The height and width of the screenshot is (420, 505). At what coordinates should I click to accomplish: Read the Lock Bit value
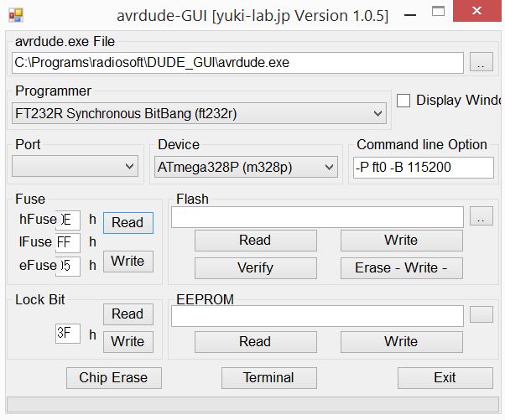click(x=128, y=314)
